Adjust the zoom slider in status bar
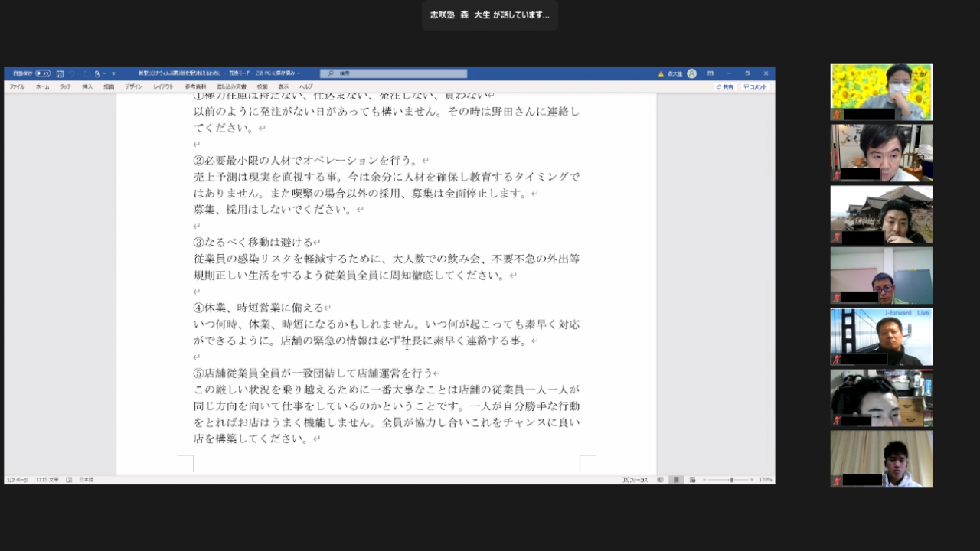 [x=730, y=480]
